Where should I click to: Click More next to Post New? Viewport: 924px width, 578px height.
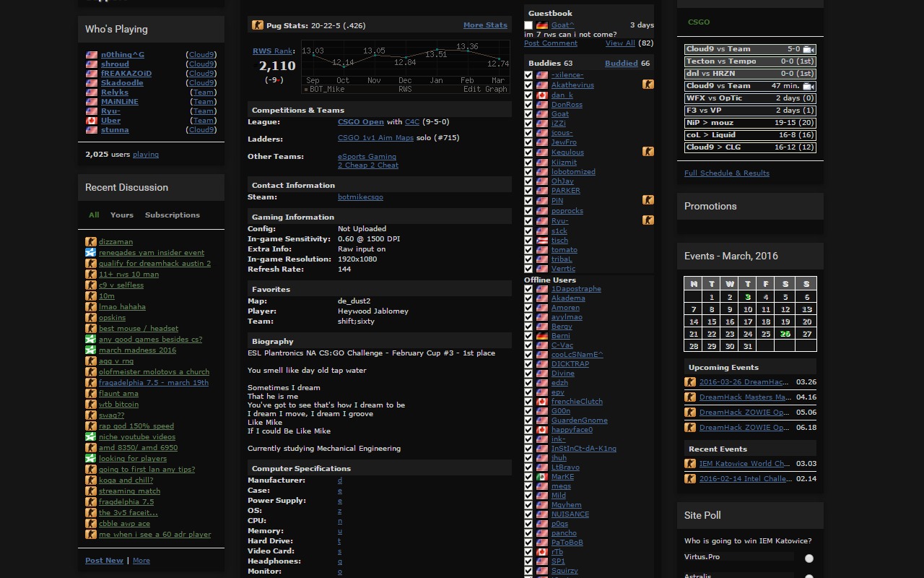pyautogui.click(x=141, y=561)
